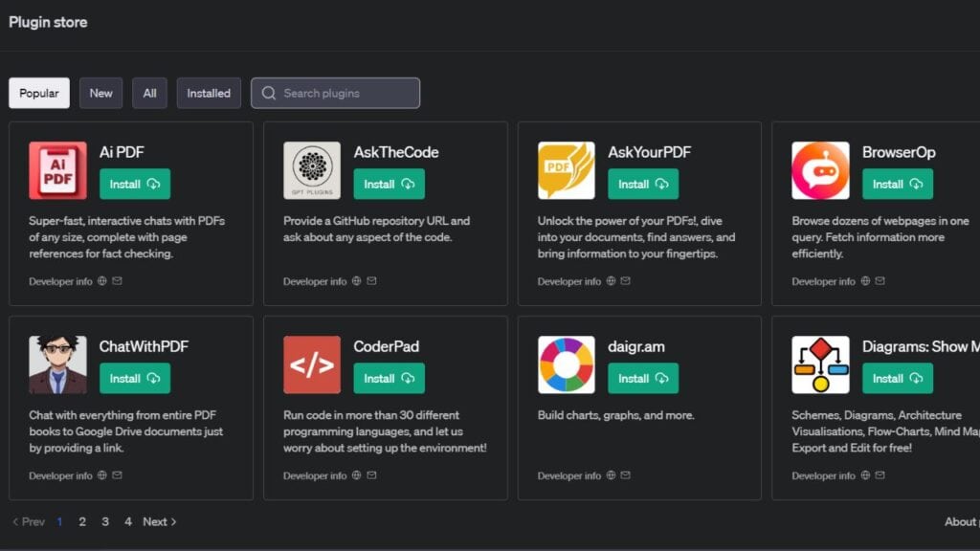Viewport: 980px width, 551px height.
Task: Open Diagrams developer email icon
Action: pyautogui.click(x=880, y=475)
